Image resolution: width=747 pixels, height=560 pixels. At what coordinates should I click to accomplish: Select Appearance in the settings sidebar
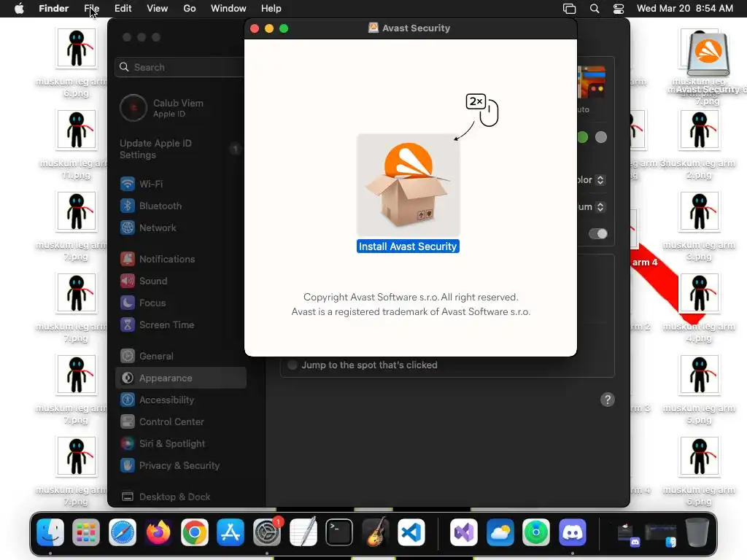181,378
